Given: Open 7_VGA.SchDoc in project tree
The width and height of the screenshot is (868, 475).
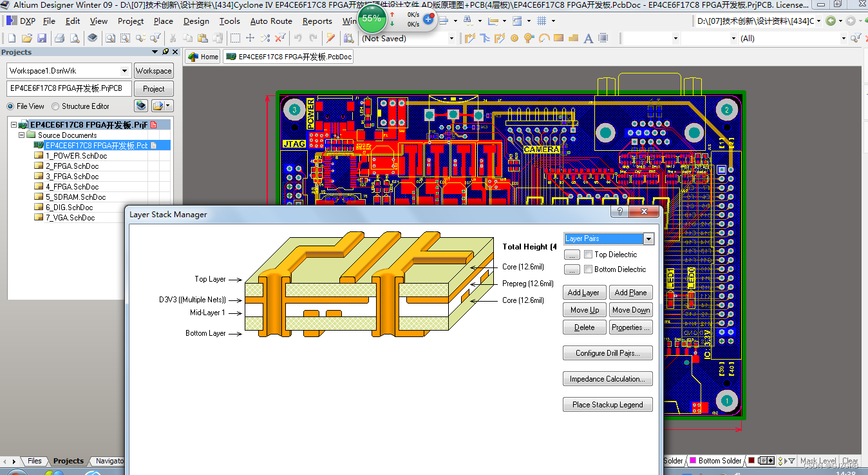Looking at the screenshot, I should point(70,218).
